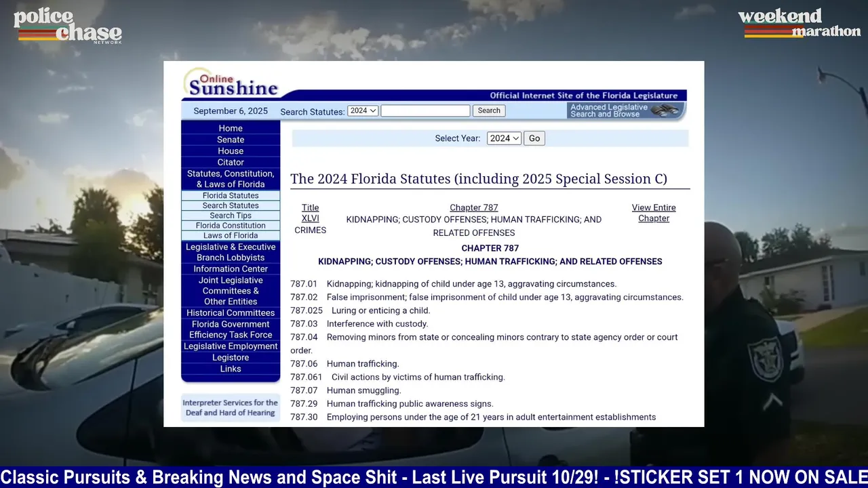Open the Search Statutes year dropdown
Screen dimensions: 868x488
pos(363,110)
